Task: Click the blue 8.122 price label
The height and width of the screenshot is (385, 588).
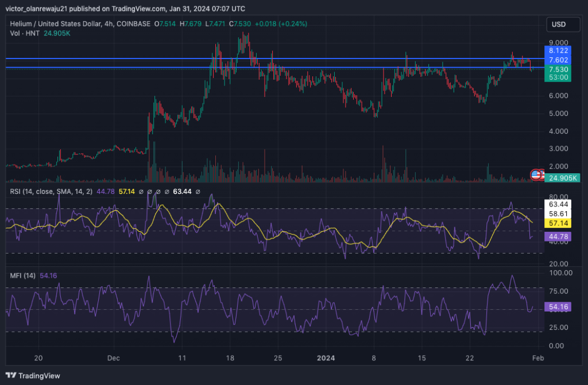Action: 558,50
